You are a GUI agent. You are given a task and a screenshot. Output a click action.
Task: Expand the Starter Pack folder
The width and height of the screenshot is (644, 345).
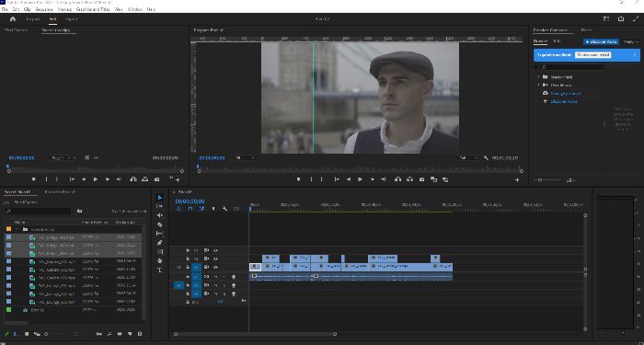tap(538, 76)
